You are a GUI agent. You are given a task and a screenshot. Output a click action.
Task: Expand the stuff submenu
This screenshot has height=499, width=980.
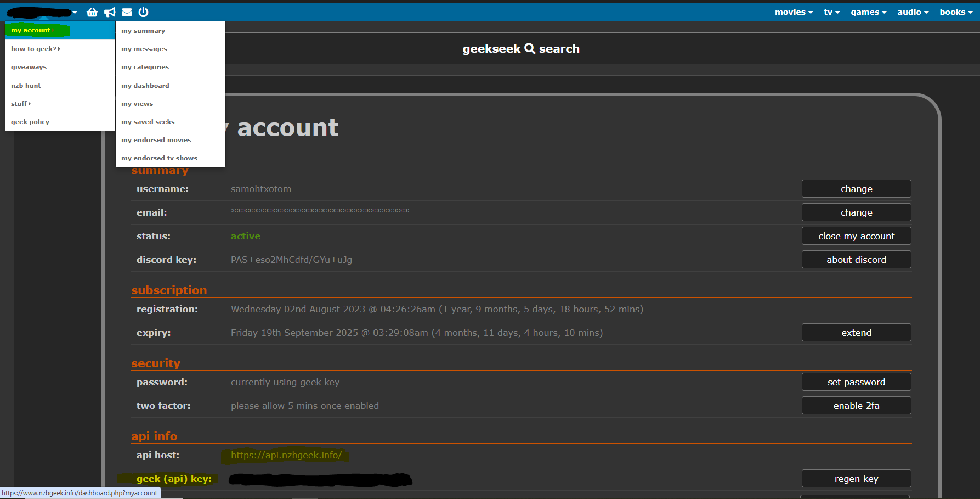point(60,104)
